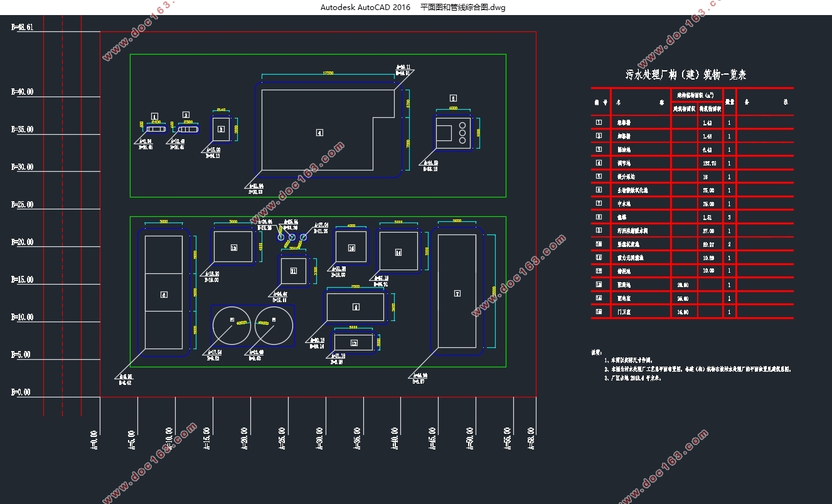This screenshot has height=504, width=832.
Task: Click the number 4 label in the large tank
Action: (319, 132)
